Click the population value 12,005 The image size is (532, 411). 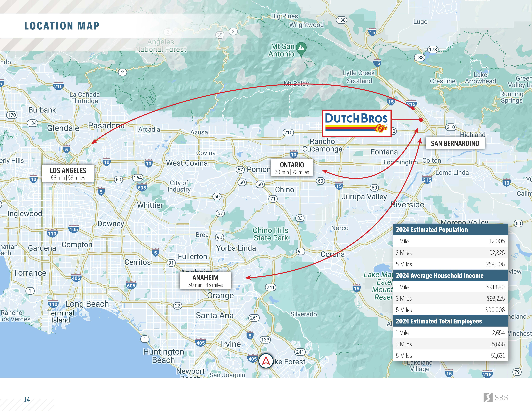tap(497, 241)
